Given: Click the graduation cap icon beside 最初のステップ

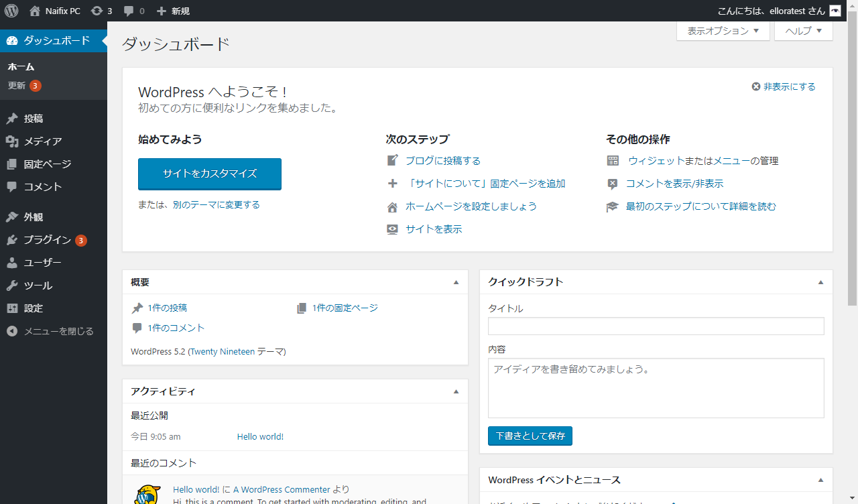Looking at the screenshot, I should pos(613,206).
